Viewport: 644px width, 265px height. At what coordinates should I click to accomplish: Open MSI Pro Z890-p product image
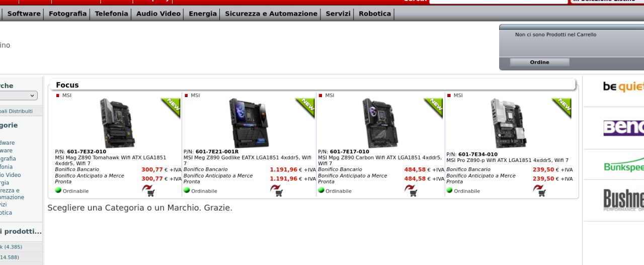pos(509,123)
